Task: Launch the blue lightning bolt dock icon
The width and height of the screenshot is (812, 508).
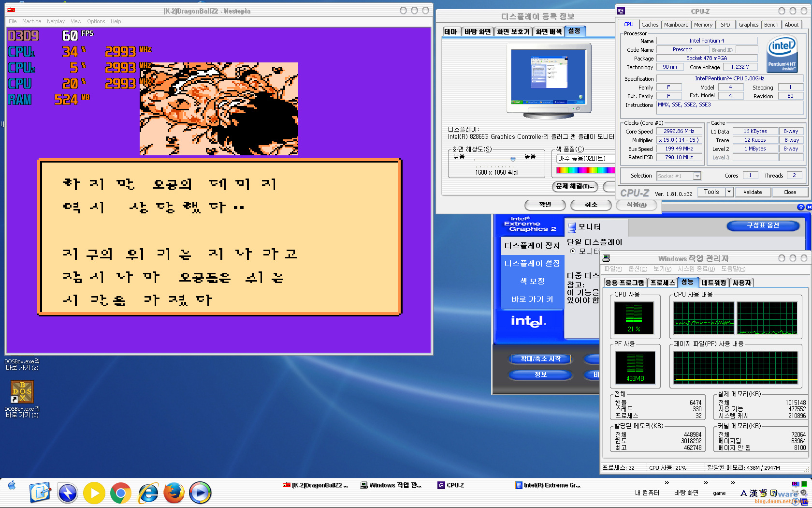Action: (68, 493)
